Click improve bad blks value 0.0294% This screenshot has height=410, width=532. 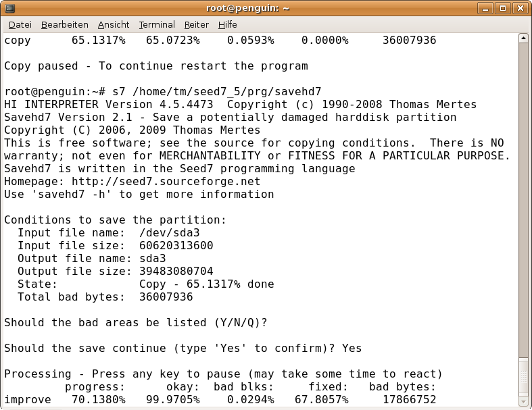[x=250, y=400]
